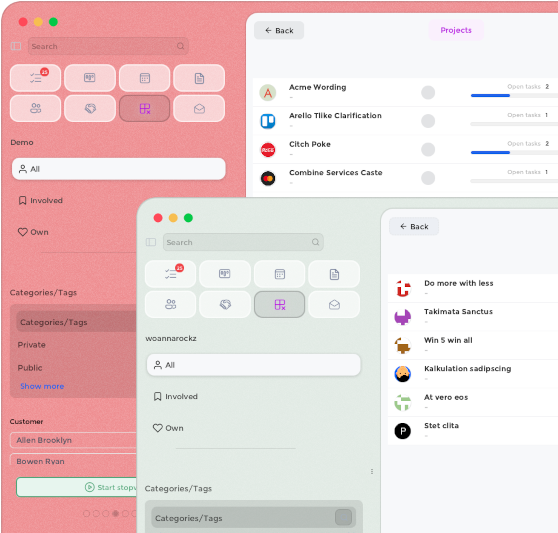
Task: Open Combine Services Caste project title
Action: pos(336,173)
